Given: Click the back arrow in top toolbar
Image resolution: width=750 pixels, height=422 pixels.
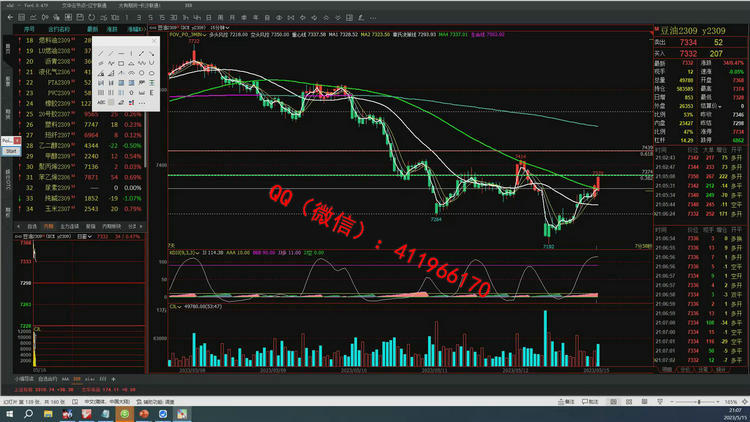Looking at the screenshot, I should coord(10,17).
